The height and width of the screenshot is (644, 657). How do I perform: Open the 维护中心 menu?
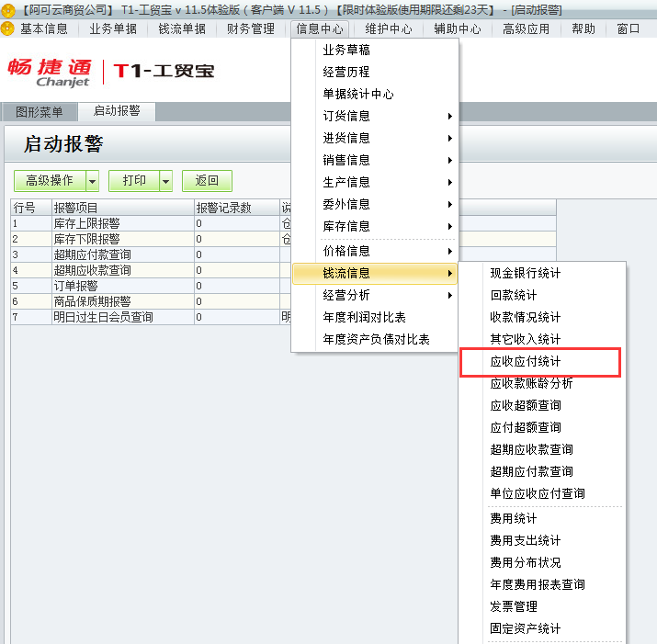click(389, 28)
